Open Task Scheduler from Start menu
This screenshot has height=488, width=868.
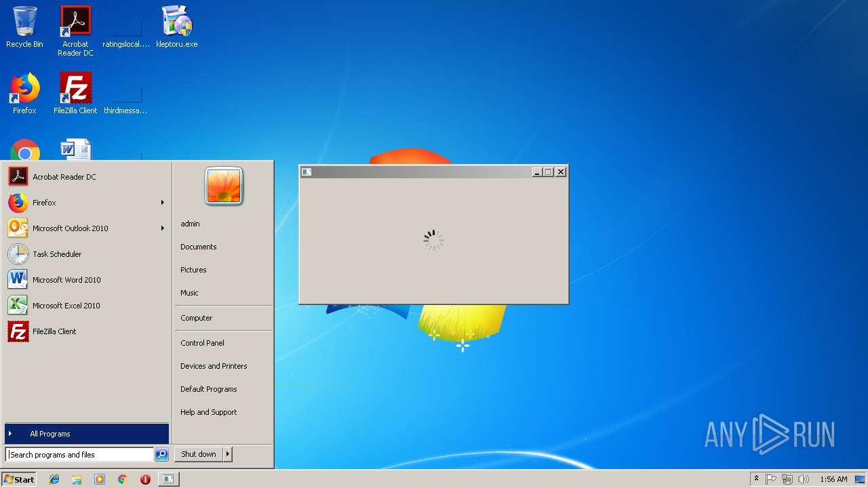pyautogui.click(x=86, y=254)
